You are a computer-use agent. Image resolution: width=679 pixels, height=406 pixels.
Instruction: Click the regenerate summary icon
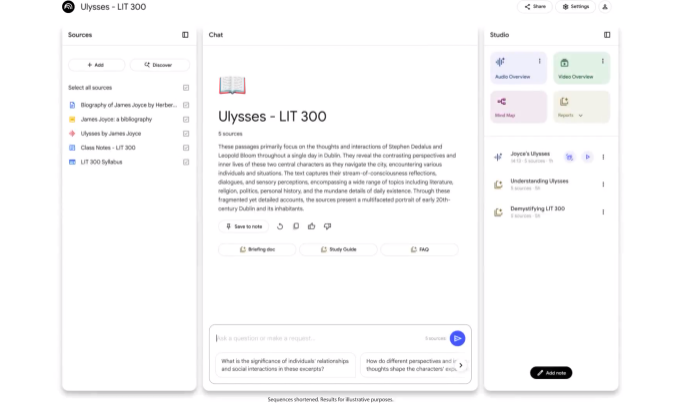(x=280, y=226)
